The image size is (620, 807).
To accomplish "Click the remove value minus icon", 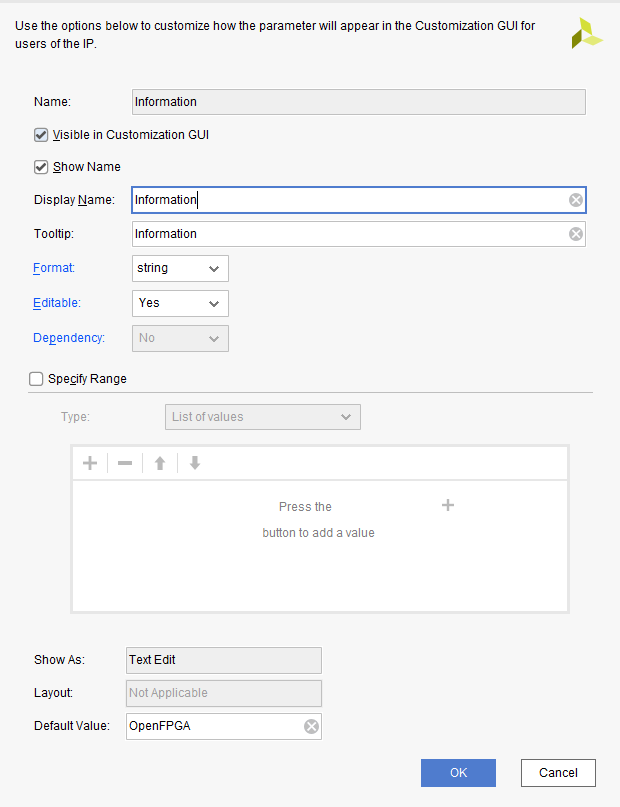I will tap(125, 463).
